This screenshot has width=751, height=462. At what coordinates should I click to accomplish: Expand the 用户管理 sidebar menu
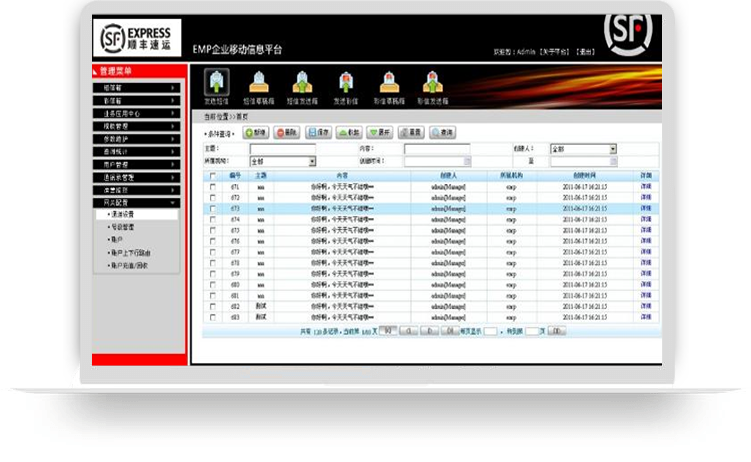point(137,165)
